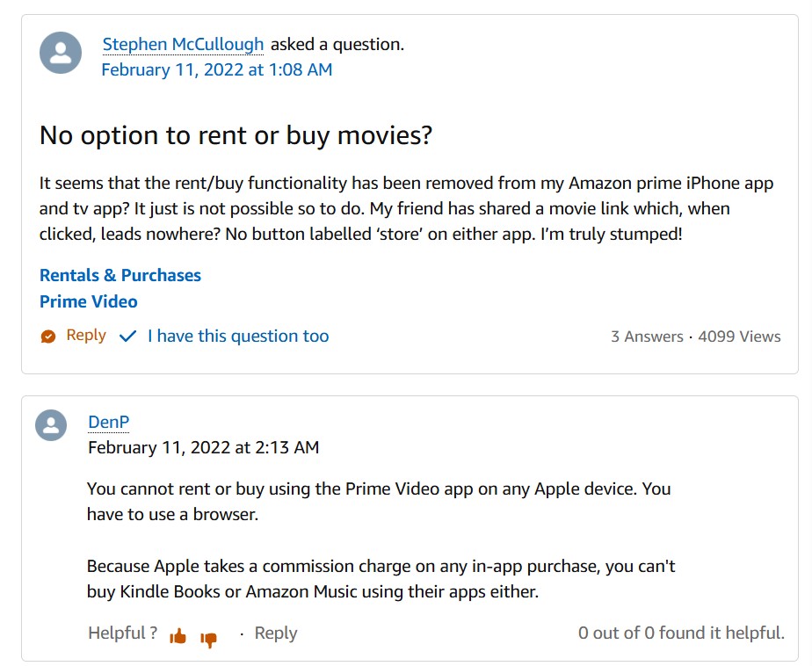Click the question timestamp 'February 11, 2022 at 1:08 AM'

(215, 69)
